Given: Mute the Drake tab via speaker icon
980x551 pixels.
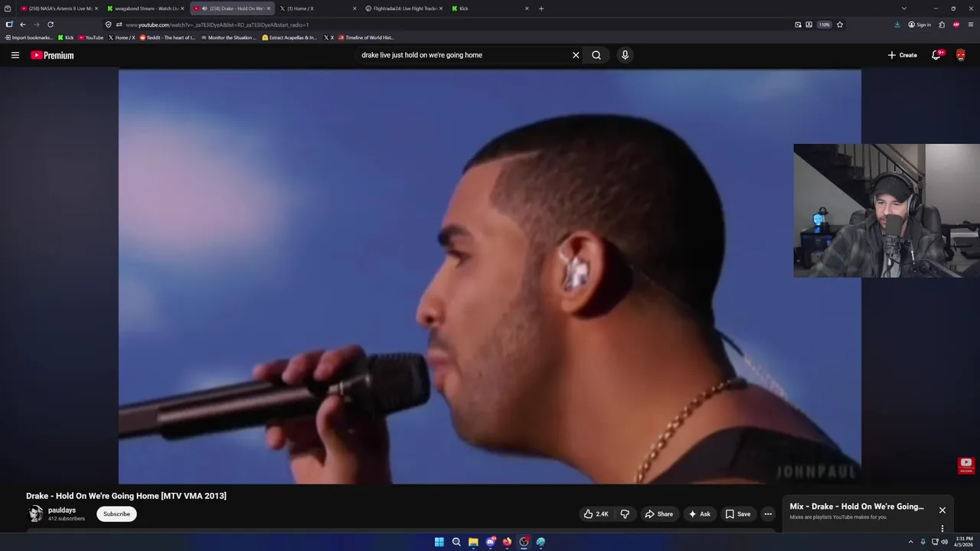Looking at the screenshot, I should [204, 8].
